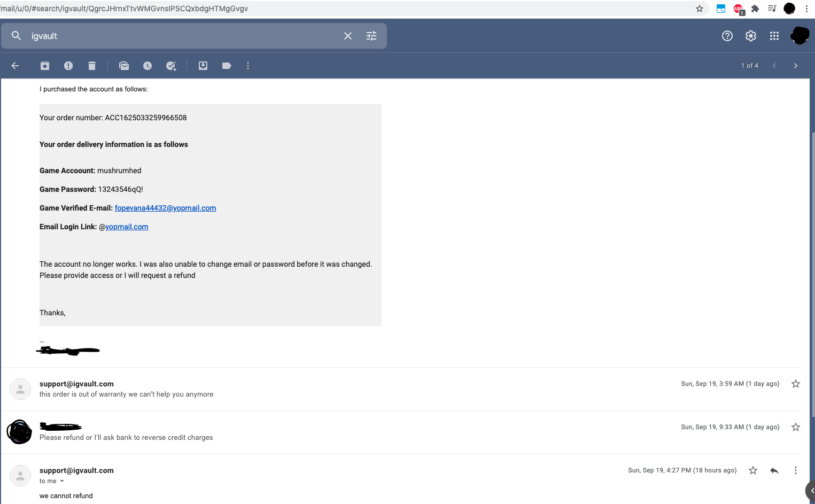The image size is (815, 504).
Task: Click the igvault search input field
Action: pyautogui.click(x=182, y=36)
